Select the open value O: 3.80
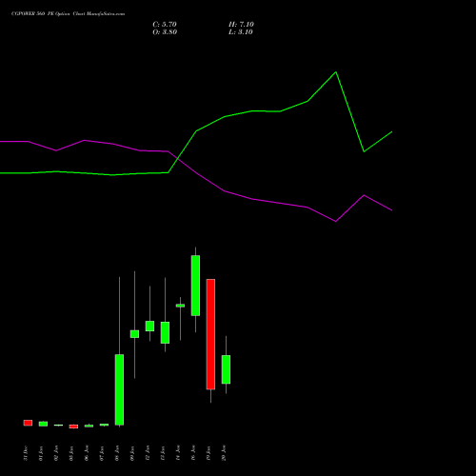The image size is (476, 476). 165,32
